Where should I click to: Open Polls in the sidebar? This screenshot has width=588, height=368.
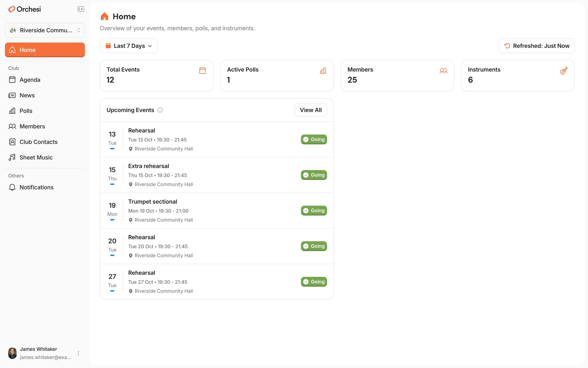click(45, 111)
